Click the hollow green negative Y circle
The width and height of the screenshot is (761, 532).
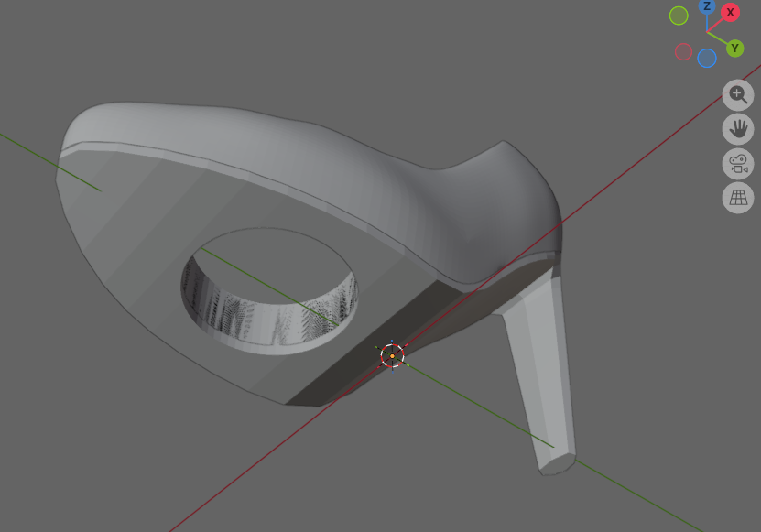pos(679,16)
